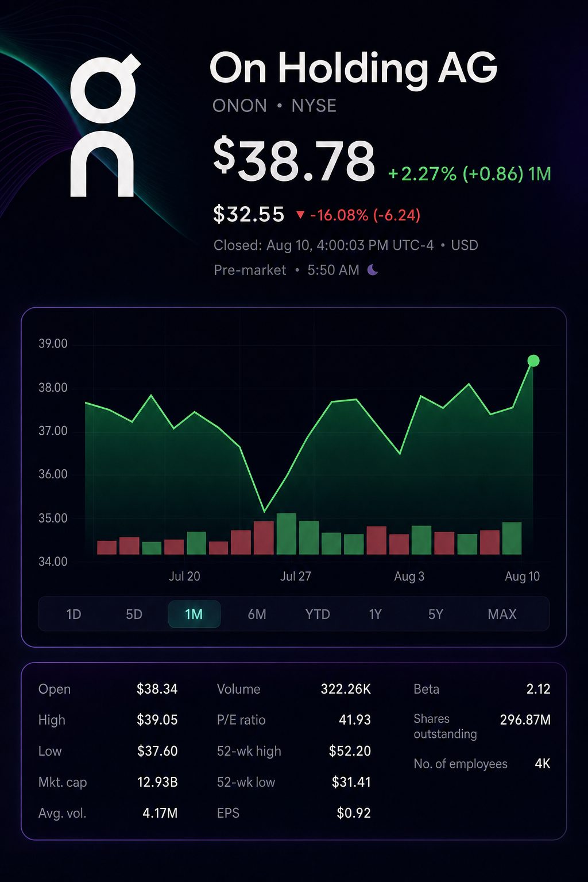Click the Jul 27 x-axis date label
Screen dimensions: 588x882
click(x=295, y=577)
